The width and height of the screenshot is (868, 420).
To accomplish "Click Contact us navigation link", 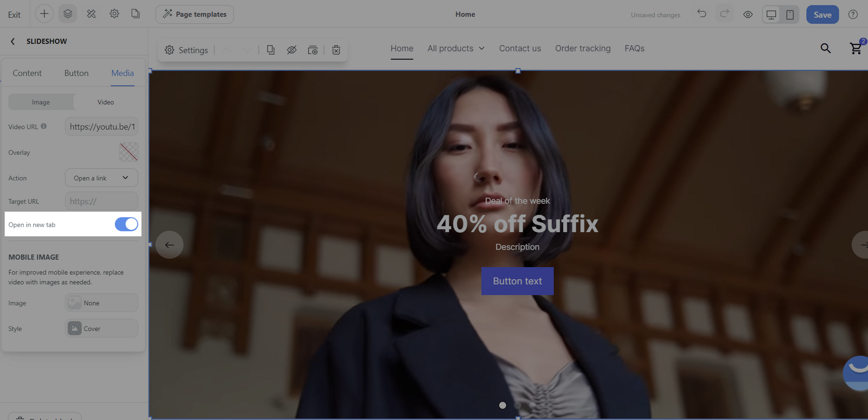I will pos(520,48).
